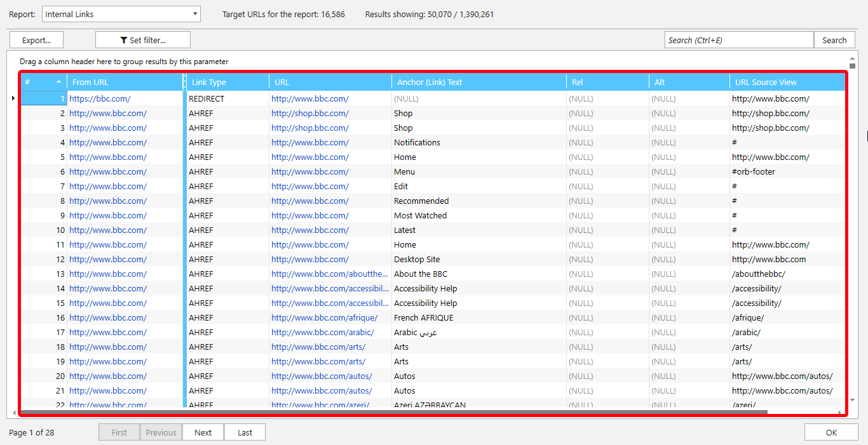
Task: Sort by the From URL column header
Action: 125,82
